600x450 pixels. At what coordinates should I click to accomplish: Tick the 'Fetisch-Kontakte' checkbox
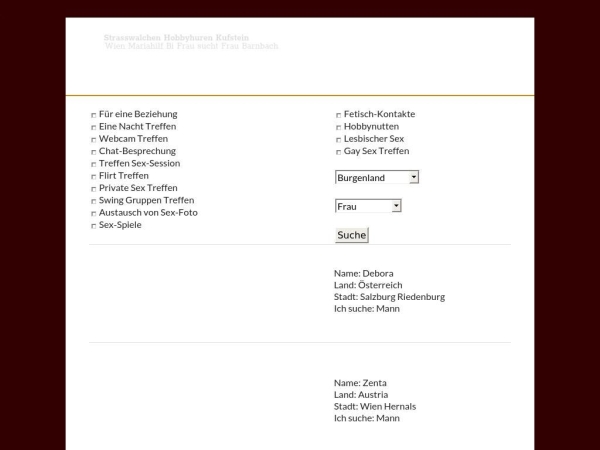[338, 115]
